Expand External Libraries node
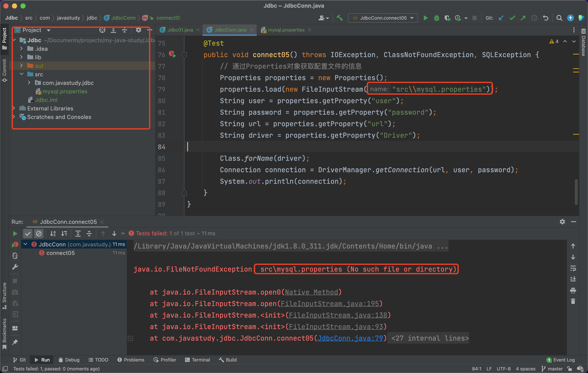 [14, 108]
